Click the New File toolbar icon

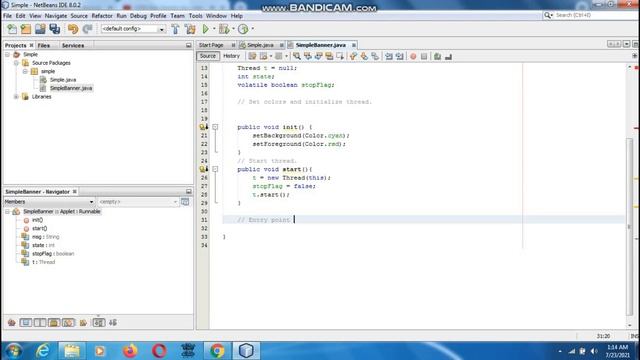tap(12, 29)
